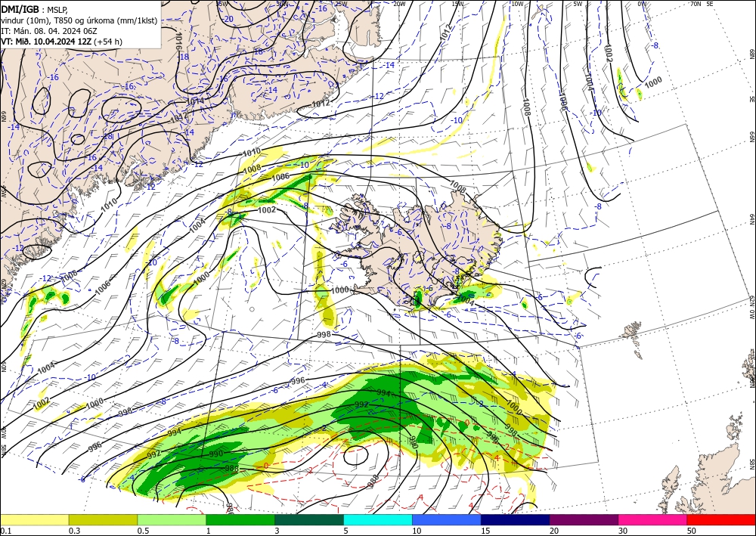Click legend scale value '3'
The height and width of the screenshot is (536, 756).
[x=277, y=531]
